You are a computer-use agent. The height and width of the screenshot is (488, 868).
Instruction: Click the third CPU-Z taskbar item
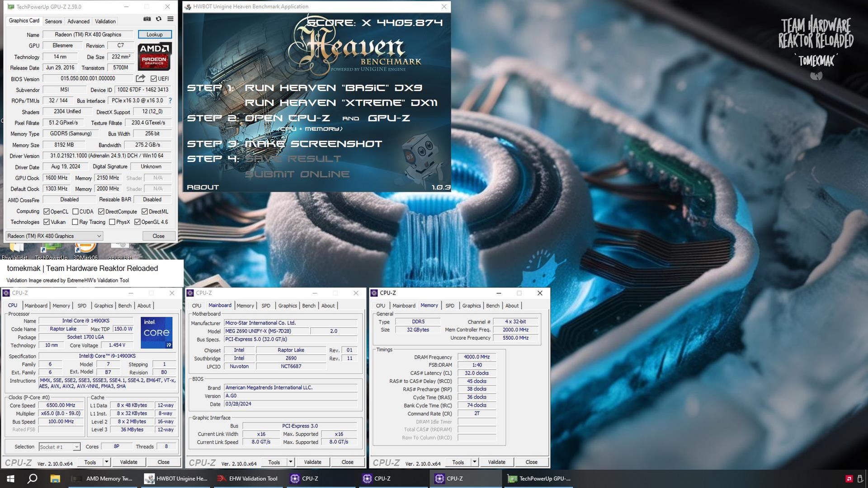465,479
